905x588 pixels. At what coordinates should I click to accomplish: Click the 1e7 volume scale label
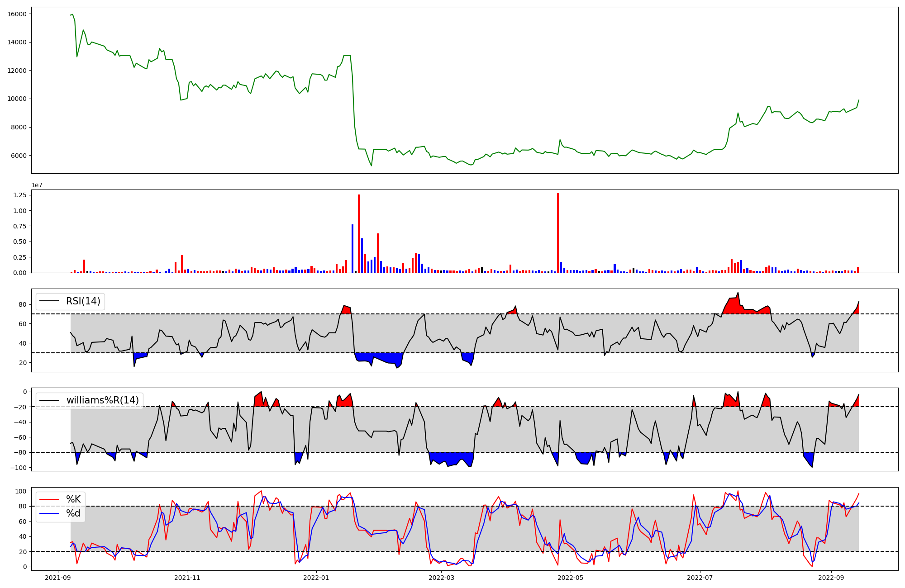click(37, 185)
